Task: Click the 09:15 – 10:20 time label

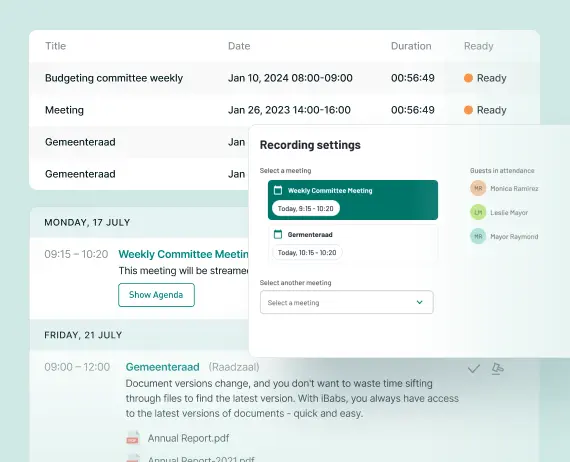Action: 76,254
